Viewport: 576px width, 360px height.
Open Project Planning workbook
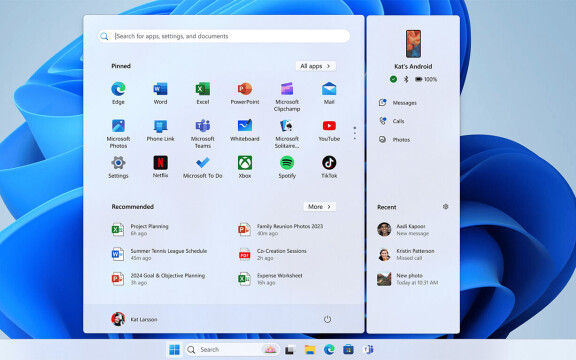coord(140,230)
